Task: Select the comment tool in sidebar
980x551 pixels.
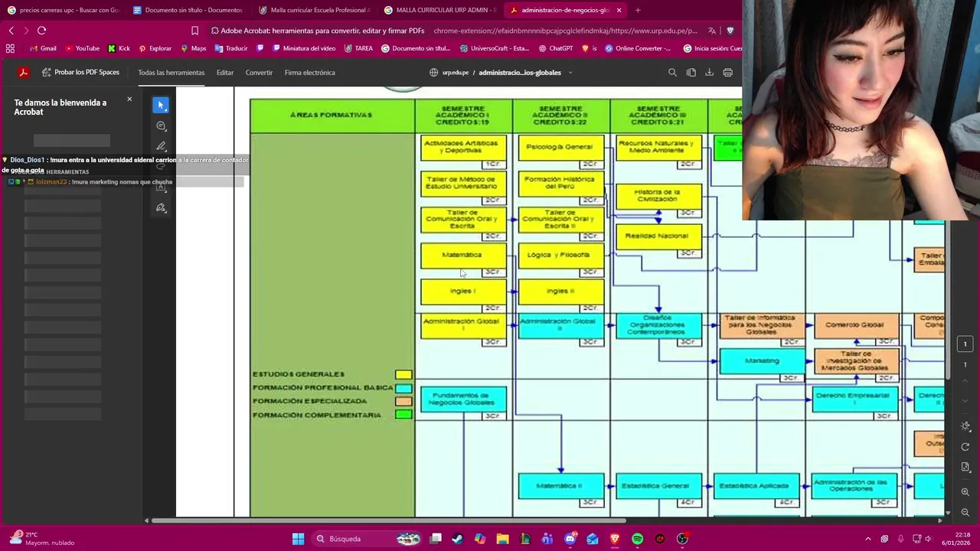Action: 161,126
